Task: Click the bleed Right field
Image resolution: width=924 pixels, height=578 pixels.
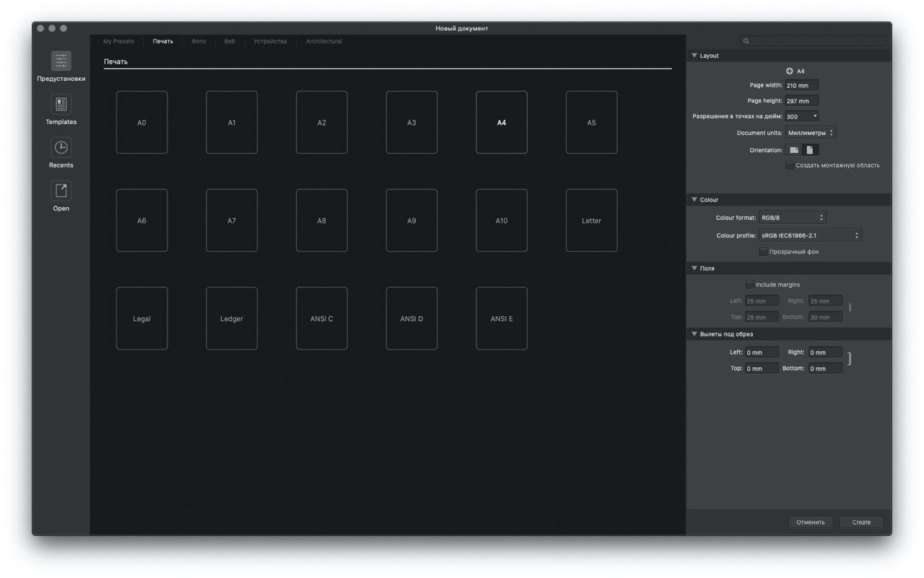Action: click(x=825, y=352)
